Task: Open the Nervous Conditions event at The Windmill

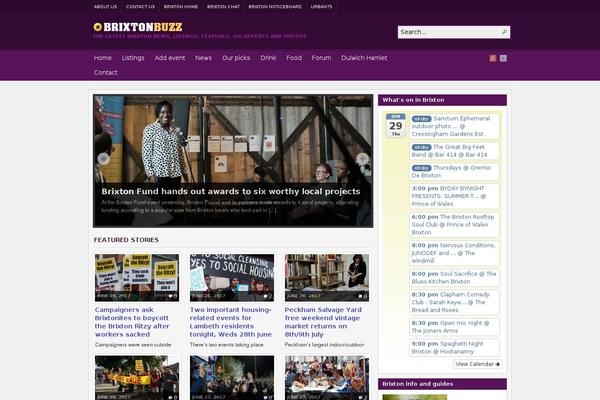Action: pos(454,253)
